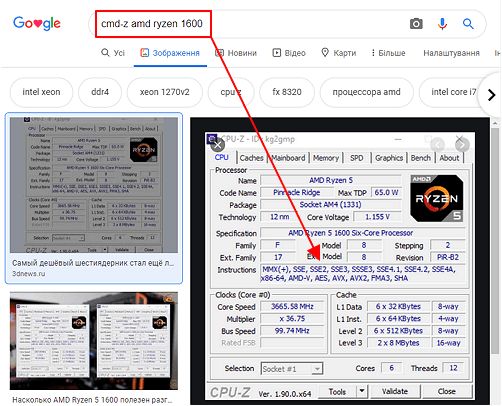Click the 6 x 32 KBytes L1 Data value
Screen dimensions: 502x406
pyautogui.click(x=398, y=307)
